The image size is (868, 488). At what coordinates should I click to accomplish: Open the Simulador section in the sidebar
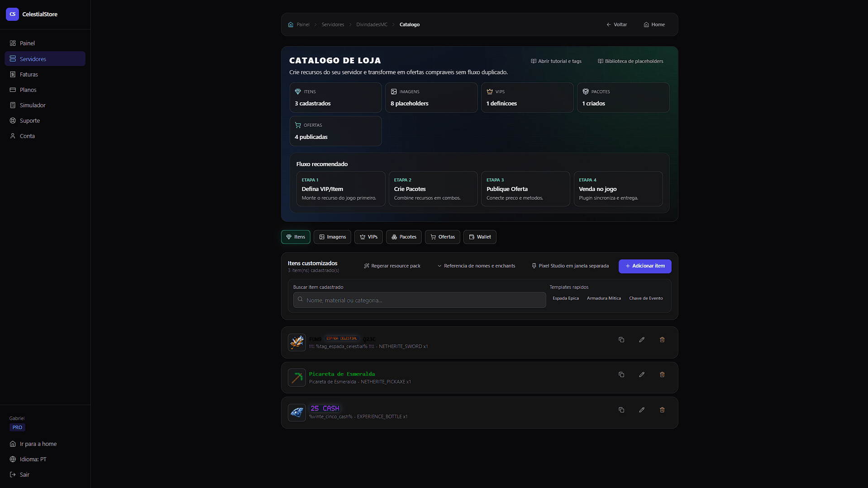32,105
